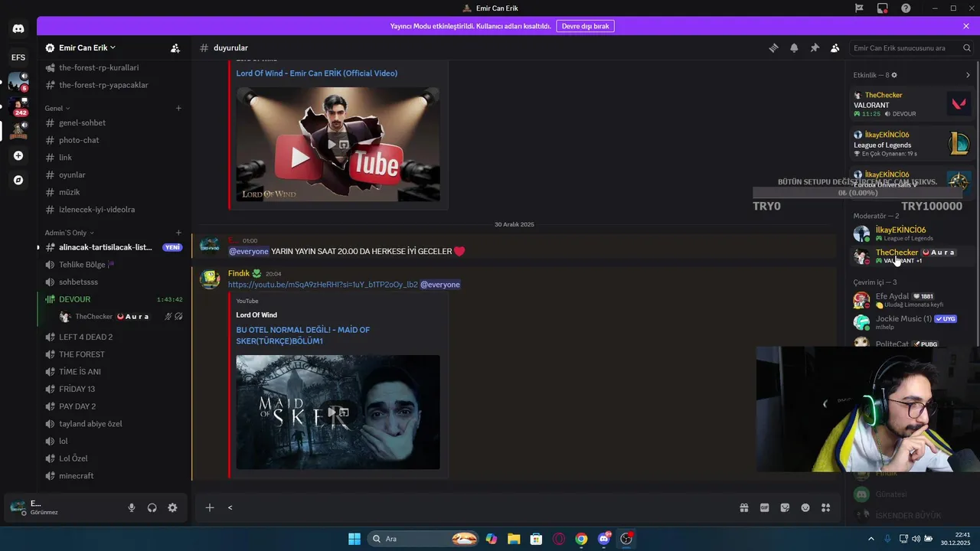This screenshot has width=980, height=551.
Task: Dismiss the Streamer Mode banner with the X
Action: click(x=966, y=26)
